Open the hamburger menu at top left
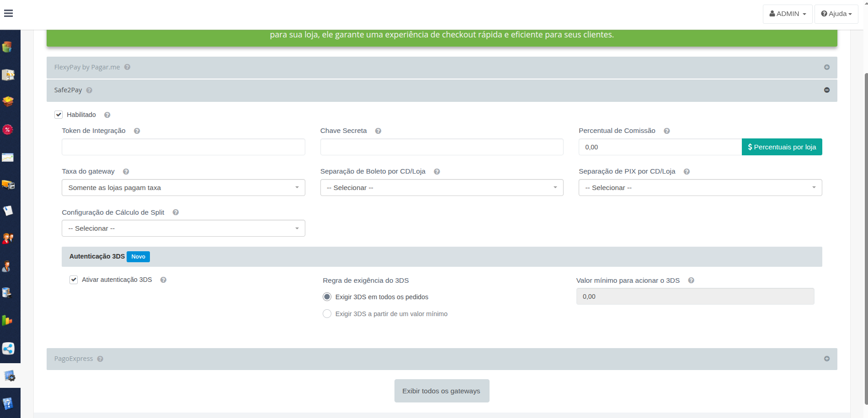Image resolution: width=868 pixels, height=418 pixels. 8,13
